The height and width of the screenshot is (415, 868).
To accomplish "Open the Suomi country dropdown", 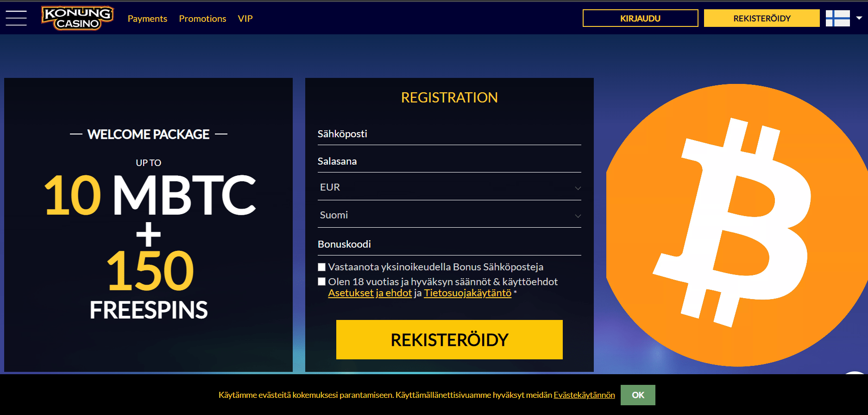I will (449, 215).
